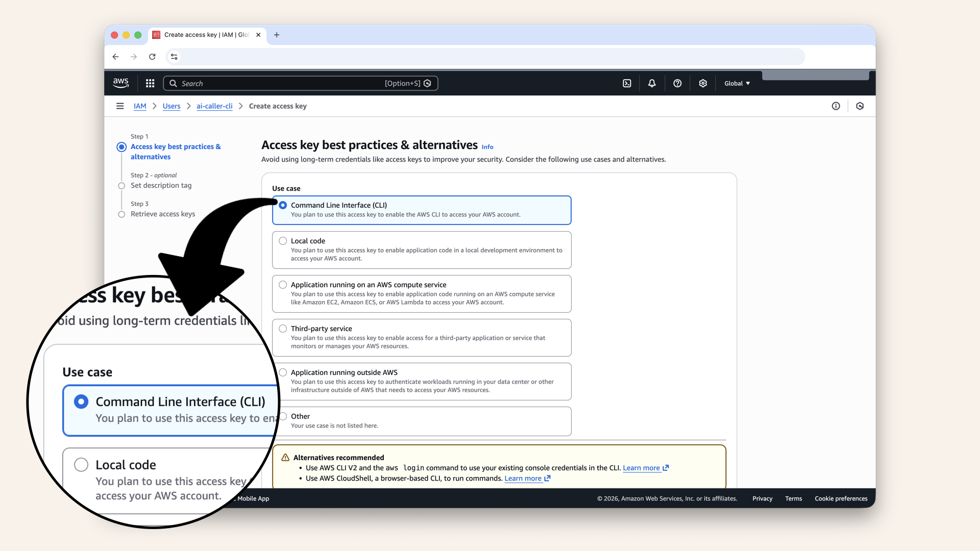Open the notifications bell
Screen dimensions: 980x551
pos(652,83)
